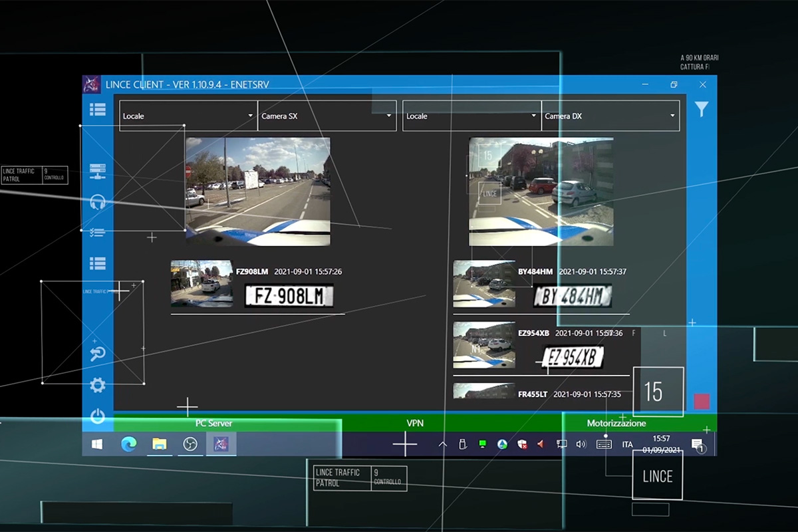This screenshot has height=532, width=798.
Task: Launch Microsoft Edge from the taskbar
Action: click(x=128, y=444)
